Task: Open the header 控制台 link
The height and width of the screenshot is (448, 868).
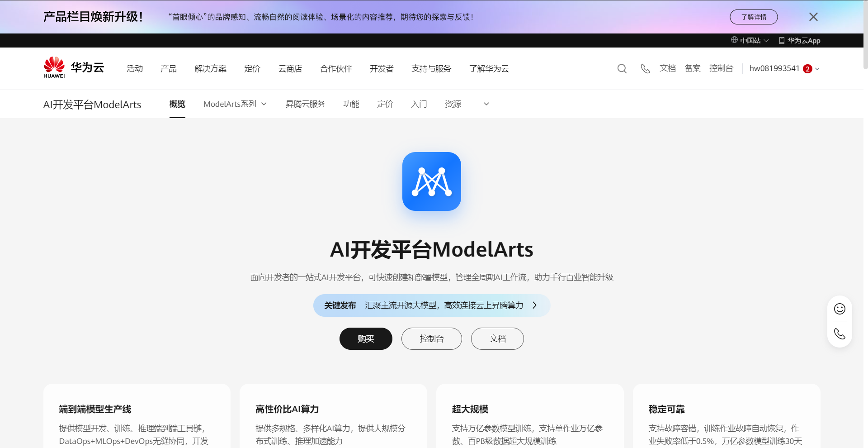Action: pos(722,68)
